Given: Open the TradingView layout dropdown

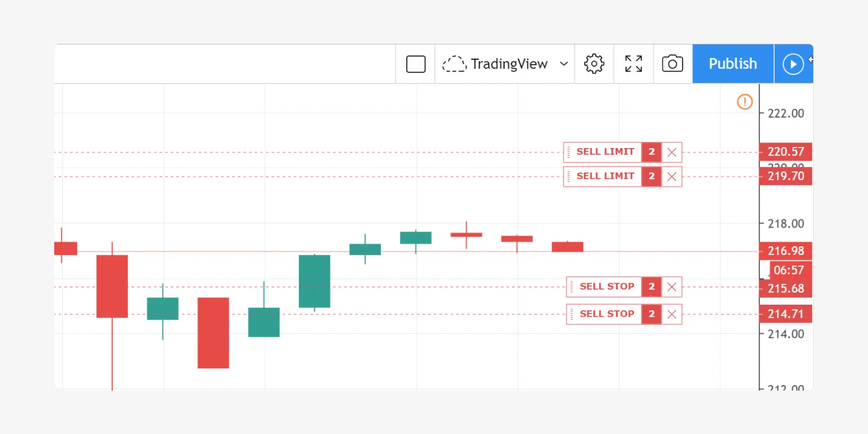Looking at the screenshot, I should [x=564, y=64].
